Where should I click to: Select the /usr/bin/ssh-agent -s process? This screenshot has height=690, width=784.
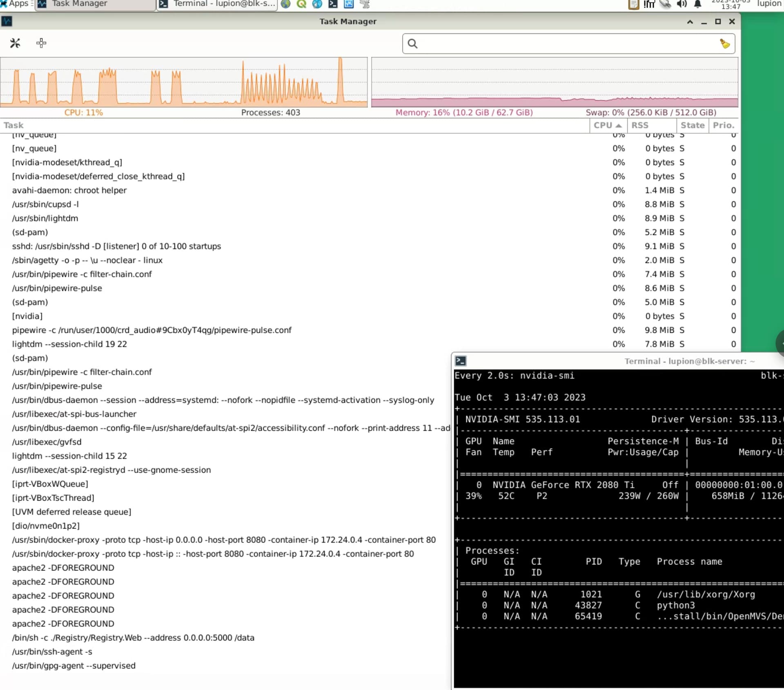point(52,652)
